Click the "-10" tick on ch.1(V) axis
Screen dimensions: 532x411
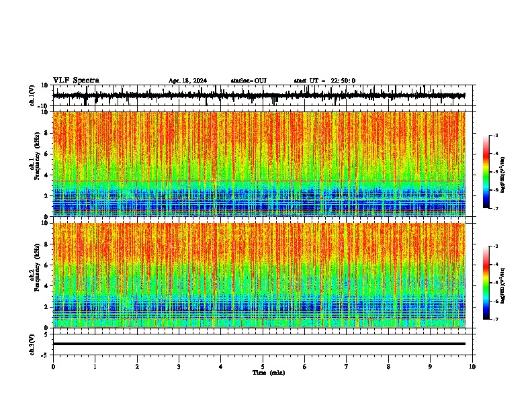pyautogui.click(x=44, y=106)
